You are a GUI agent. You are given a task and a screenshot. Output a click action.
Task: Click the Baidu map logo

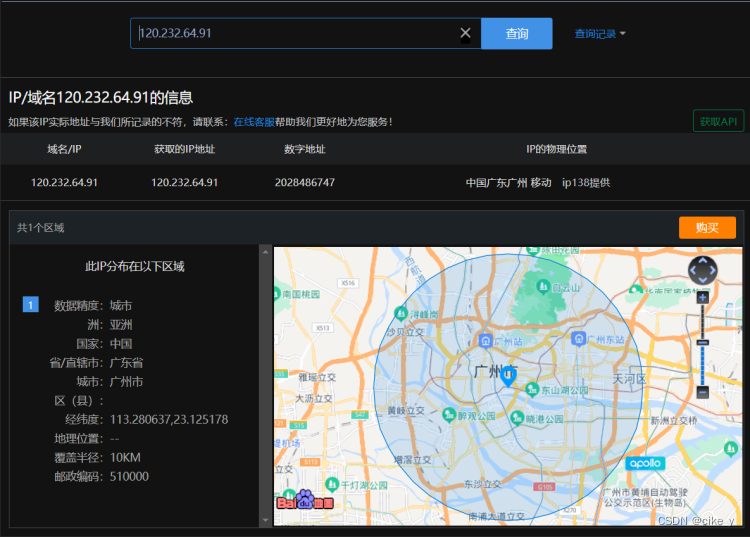coord(305,501)
